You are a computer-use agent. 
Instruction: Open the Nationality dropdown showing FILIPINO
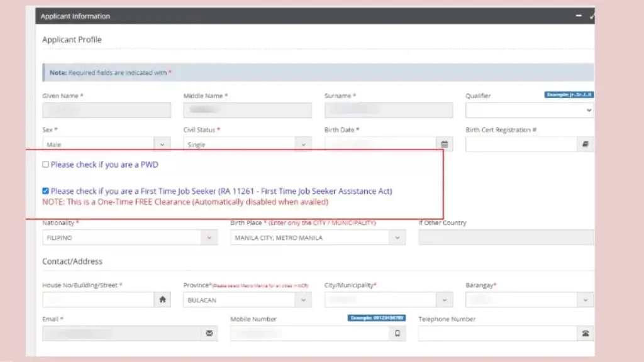click(x=130, y=238)
